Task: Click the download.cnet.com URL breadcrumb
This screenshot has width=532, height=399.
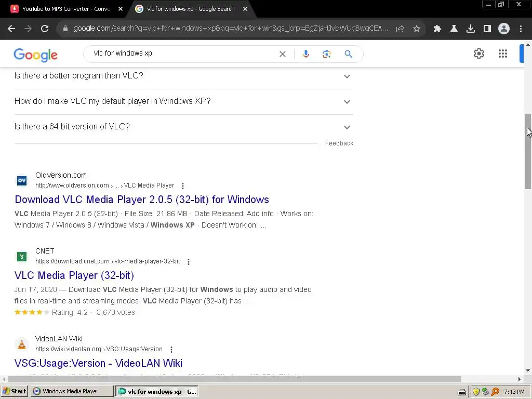Action: pos(108,261)
